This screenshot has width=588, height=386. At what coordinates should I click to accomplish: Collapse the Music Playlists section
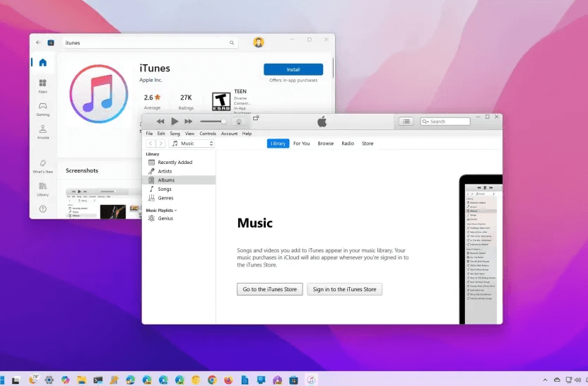(161, 210)
